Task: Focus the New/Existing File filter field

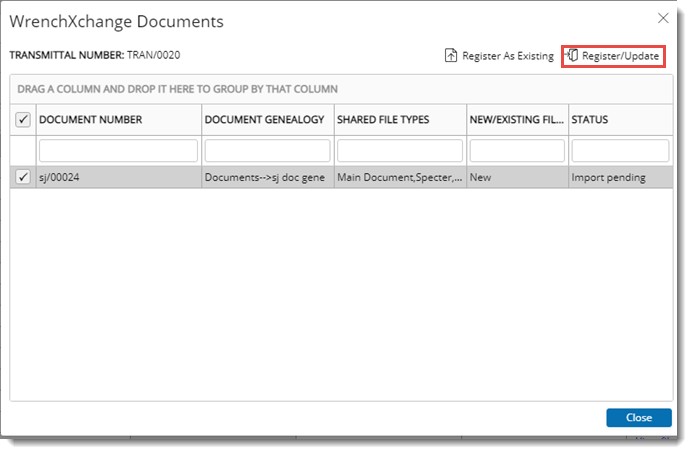Action: (517, 151)
